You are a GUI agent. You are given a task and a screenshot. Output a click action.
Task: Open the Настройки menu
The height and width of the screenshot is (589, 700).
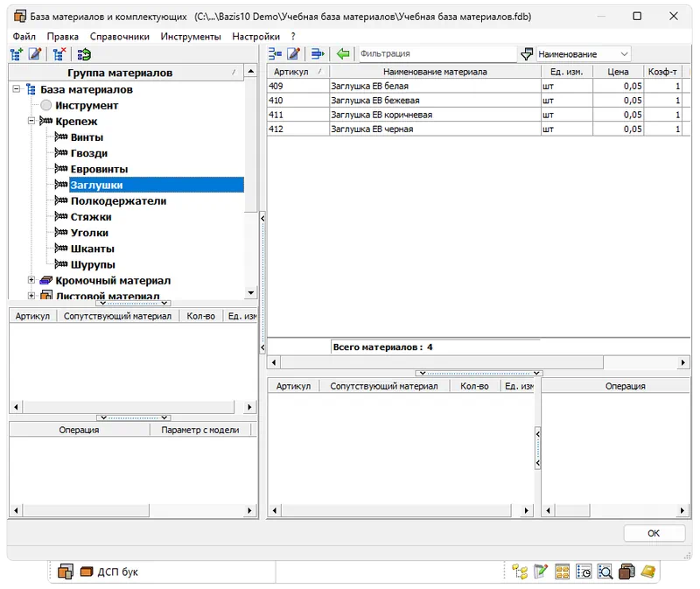point(255,36)
